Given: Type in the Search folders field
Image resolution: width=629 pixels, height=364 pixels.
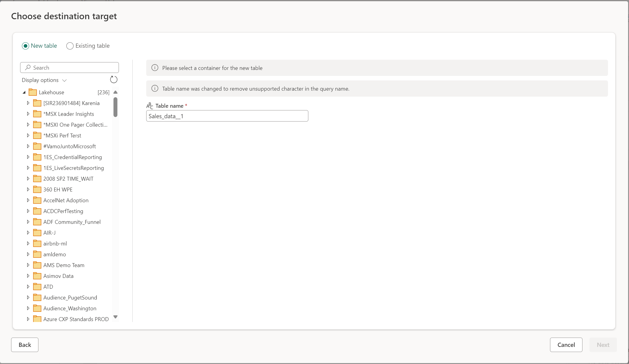Looking at the screenshot, I should tap(69, 67).
